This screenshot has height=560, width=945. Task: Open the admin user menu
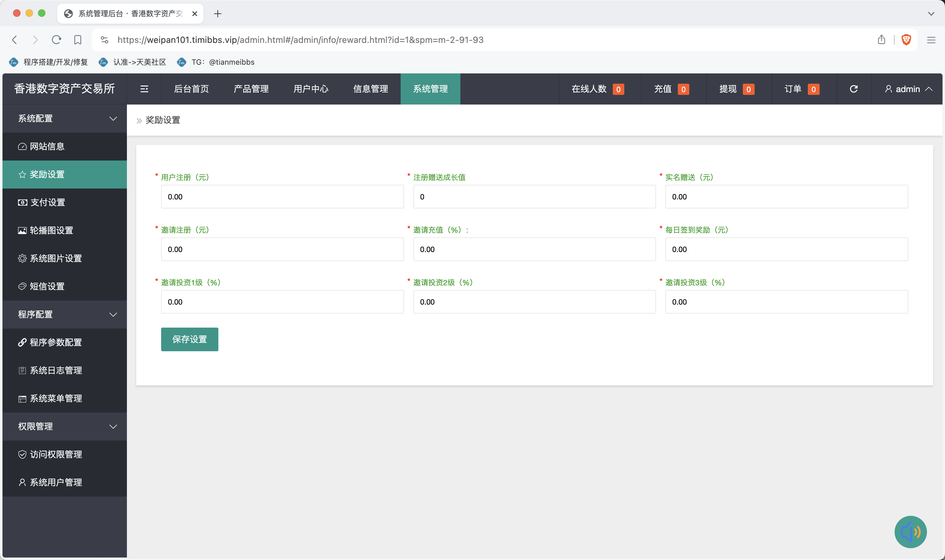pos(908,89)
